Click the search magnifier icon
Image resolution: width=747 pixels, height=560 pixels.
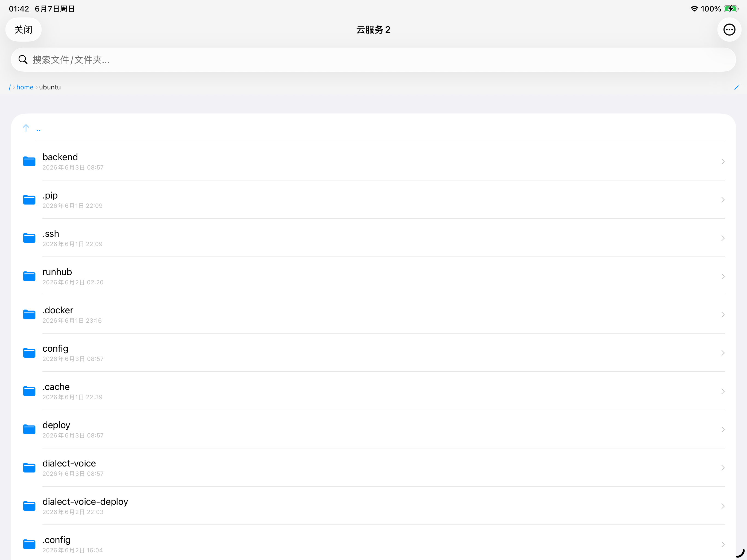point(23,60)
